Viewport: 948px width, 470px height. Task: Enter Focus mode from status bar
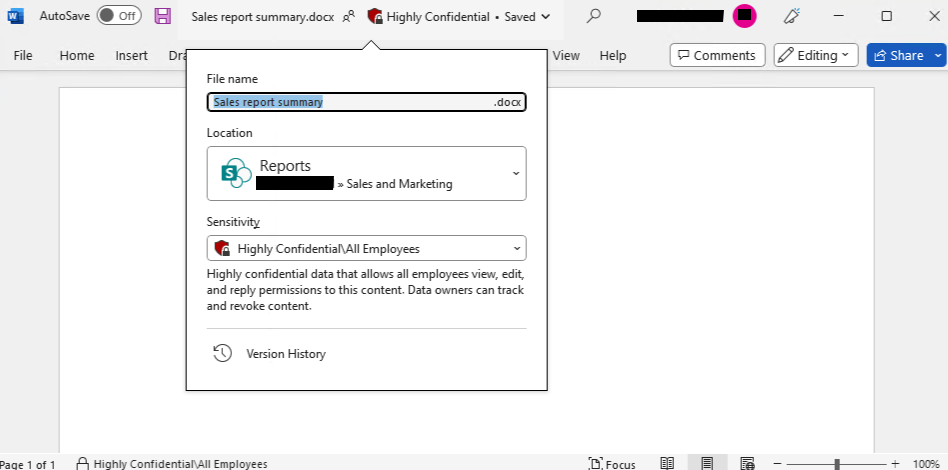pos(612,464)
